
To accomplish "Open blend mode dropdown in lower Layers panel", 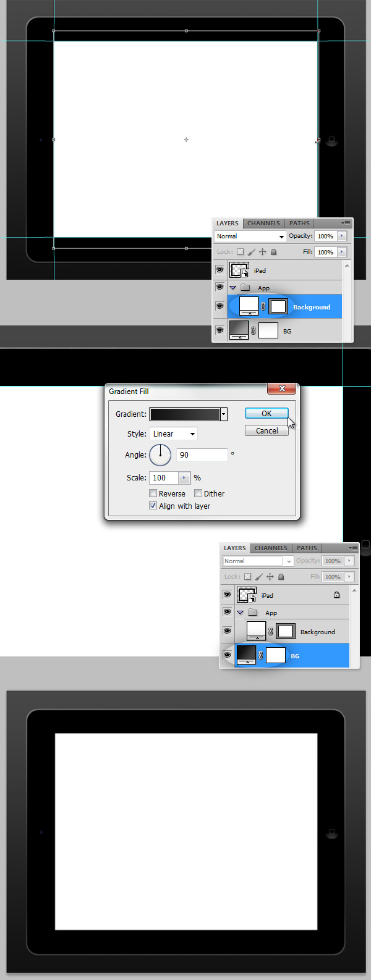I will click(257, 561).
